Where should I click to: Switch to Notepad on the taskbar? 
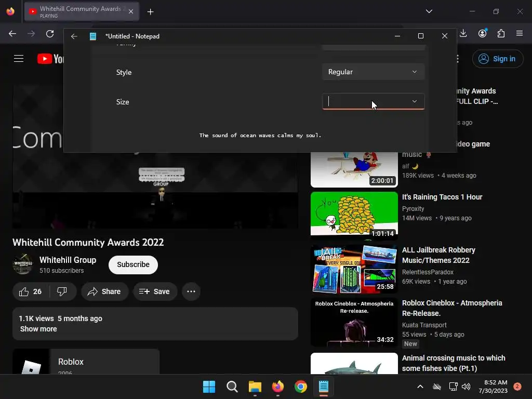[x=324, y=387]
